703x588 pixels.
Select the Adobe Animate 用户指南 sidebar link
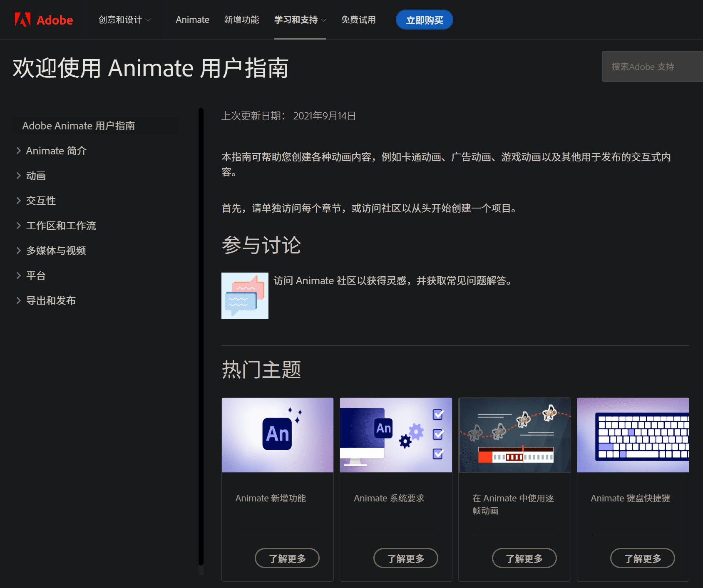pos(79,126)
